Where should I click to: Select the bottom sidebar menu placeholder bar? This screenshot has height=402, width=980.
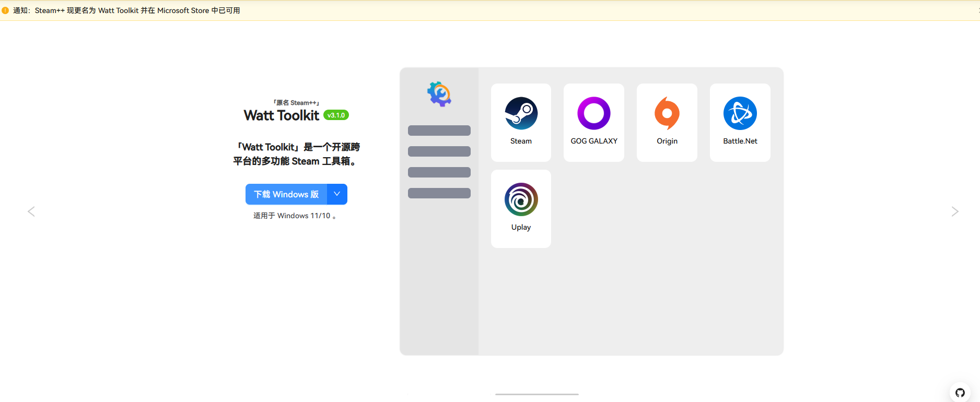tap(439, 193)
